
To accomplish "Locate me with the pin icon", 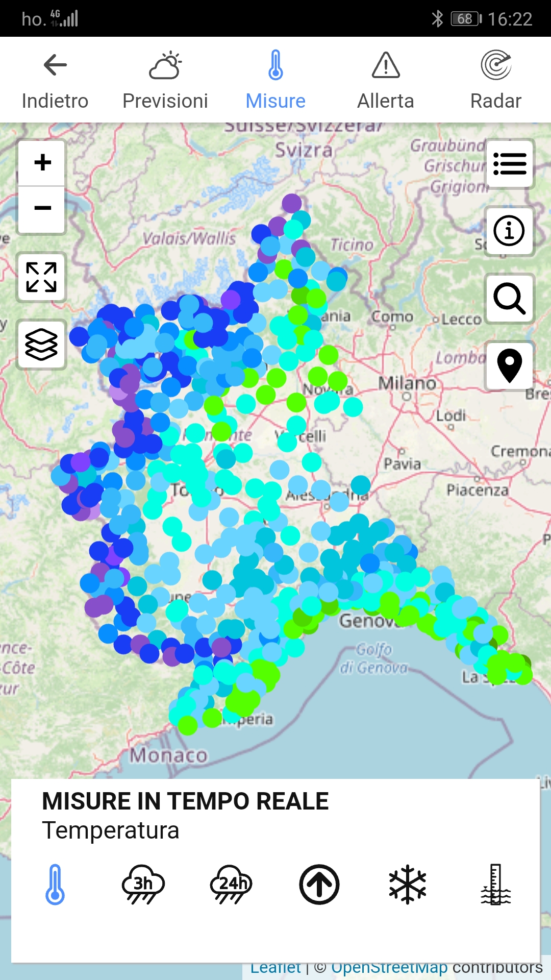I will [x=510, y=365].
